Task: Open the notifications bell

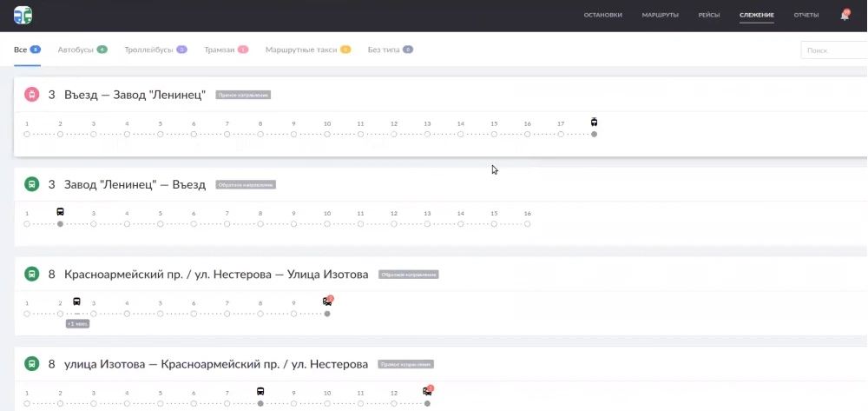Action: [x=845, y=16]
